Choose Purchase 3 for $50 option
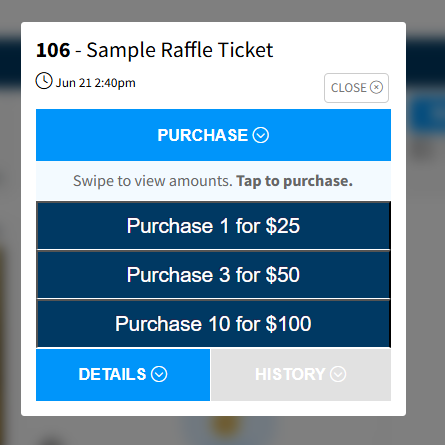 pyautogui.click(x=213, y=275)
